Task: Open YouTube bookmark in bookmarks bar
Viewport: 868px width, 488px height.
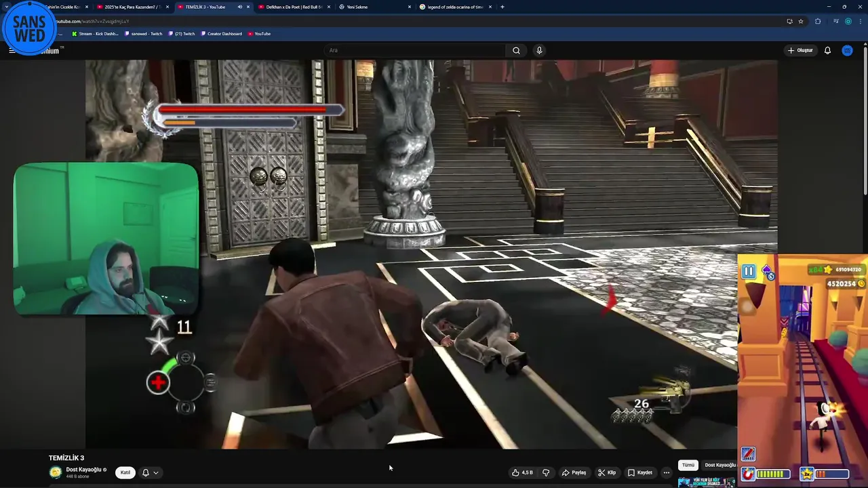Action: pyautogui.click(x=259, y=33)
